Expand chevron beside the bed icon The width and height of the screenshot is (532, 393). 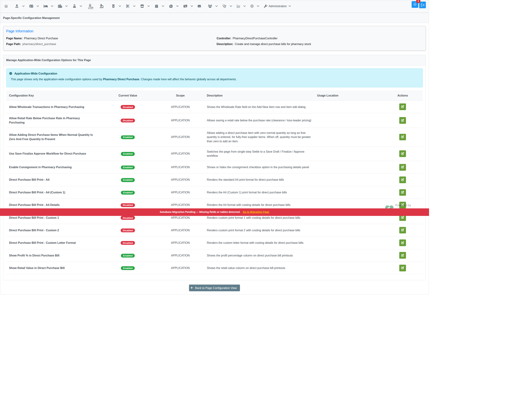[52, 6]
